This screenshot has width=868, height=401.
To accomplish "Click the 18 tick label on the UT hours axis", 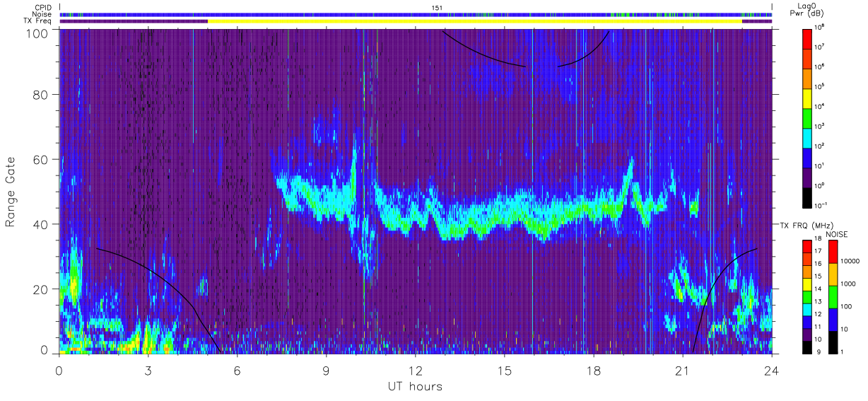I will pyautogui.click(x=594, y=371).
